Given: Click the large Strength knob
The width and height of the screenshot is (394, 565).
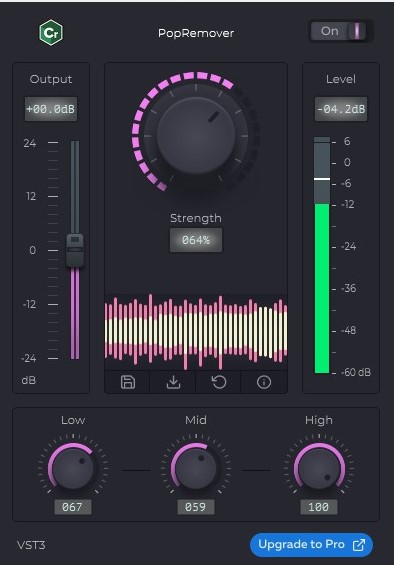Looking at the screenshot, I should point(196,136).
